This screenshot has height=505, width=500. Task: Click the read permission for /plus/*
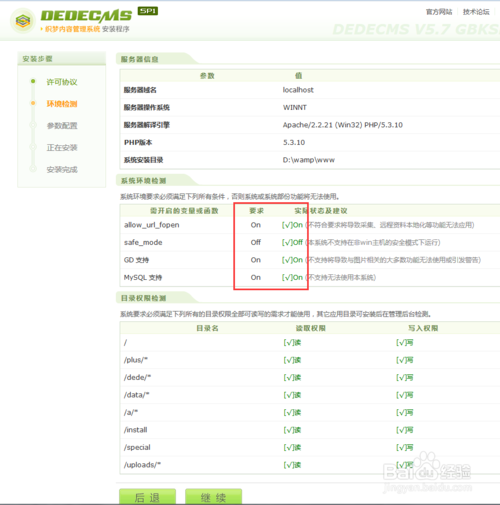292,360
